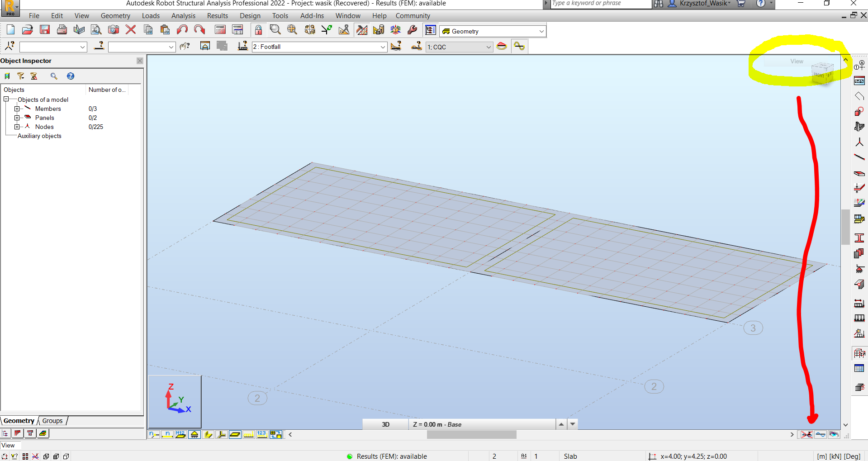Open the Analysis menu
This screenshot has width=868, height=461.
tap(183, 16)
